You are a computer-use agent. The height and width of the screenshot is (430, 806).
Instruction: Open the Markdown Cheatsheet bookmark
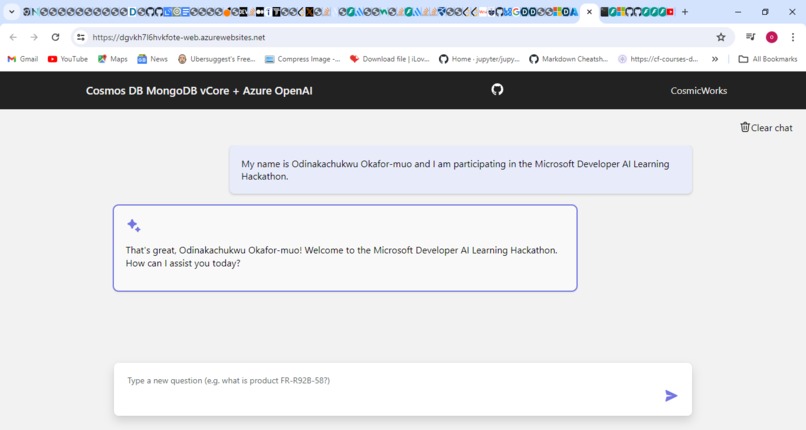[x=569, y=59]
